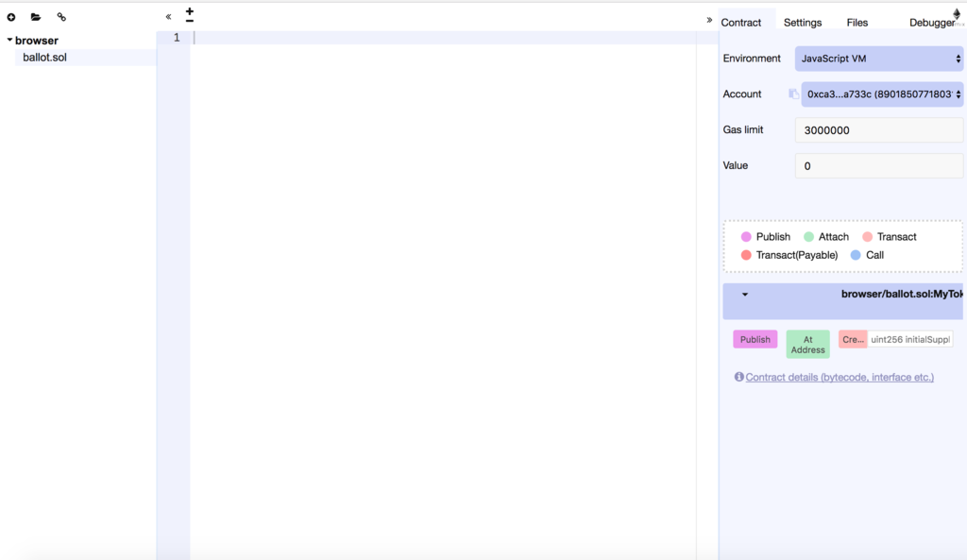The width and height of the screenshot is (967, 560).
Task: Open a local file with the folder icon
Action: (x=36, y=17)
